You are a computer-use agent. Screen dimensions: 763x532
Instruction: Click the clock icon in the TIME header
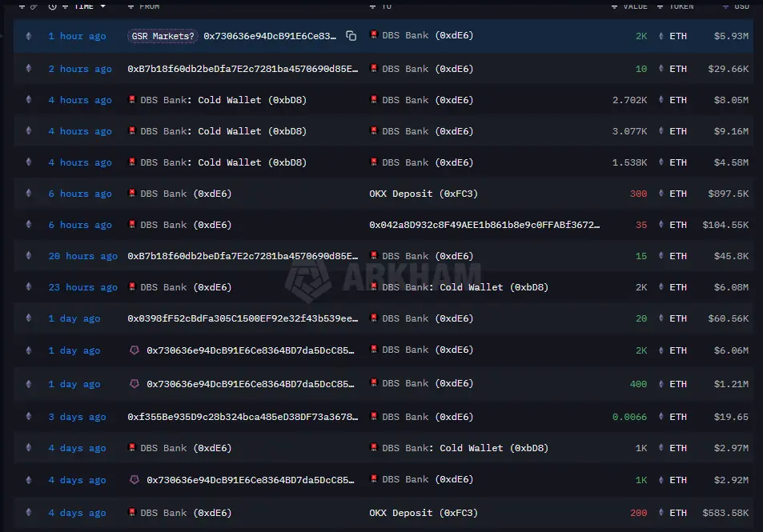(x=52, y=6)
